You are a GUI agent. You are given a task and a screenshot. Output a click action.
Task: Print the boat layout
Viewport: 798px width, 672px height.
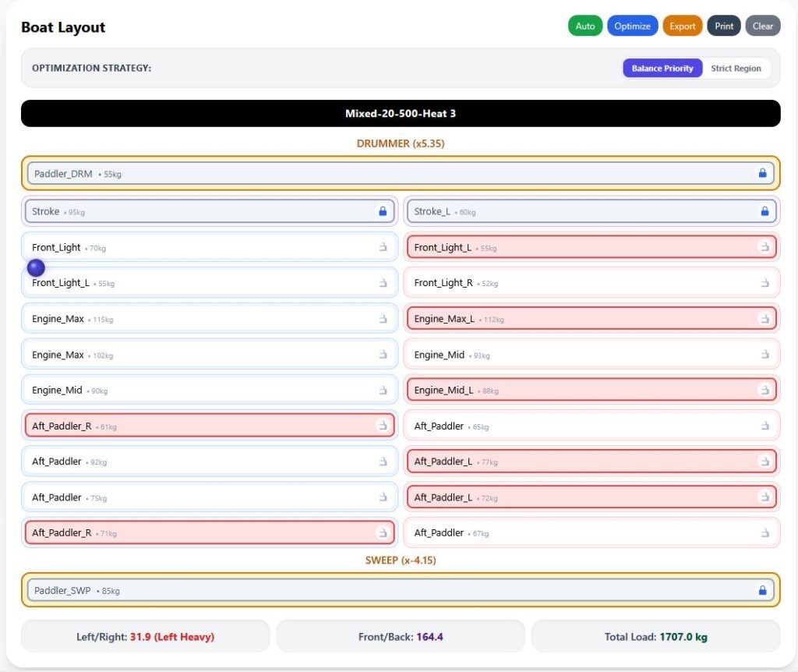724,26
